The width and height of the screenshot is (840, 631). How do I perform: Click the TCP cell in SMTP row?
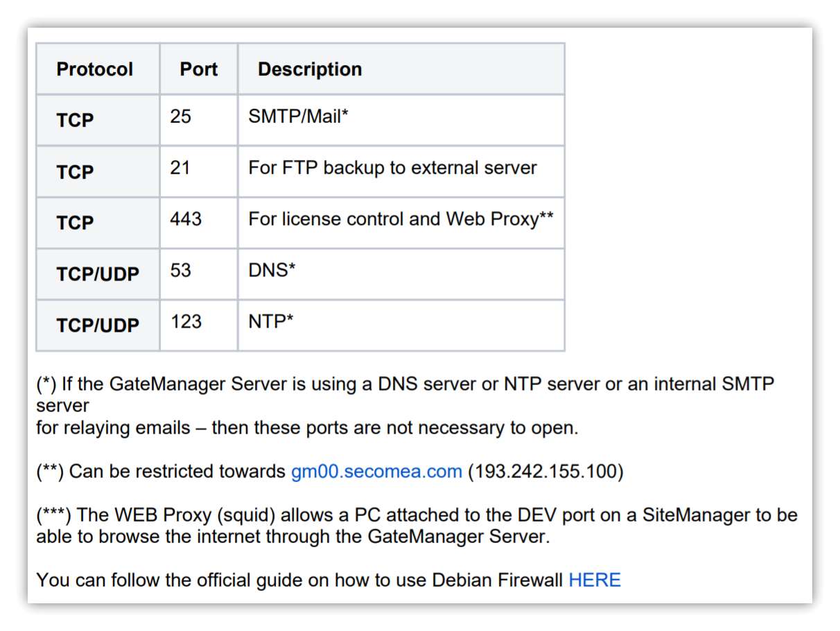[98, 120]
